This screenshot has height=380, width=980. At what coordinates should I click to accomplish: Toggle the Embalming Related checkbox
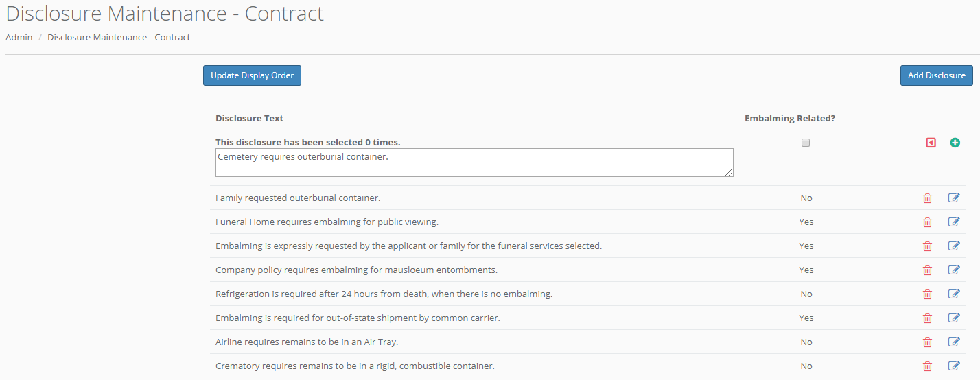[806, 143]
